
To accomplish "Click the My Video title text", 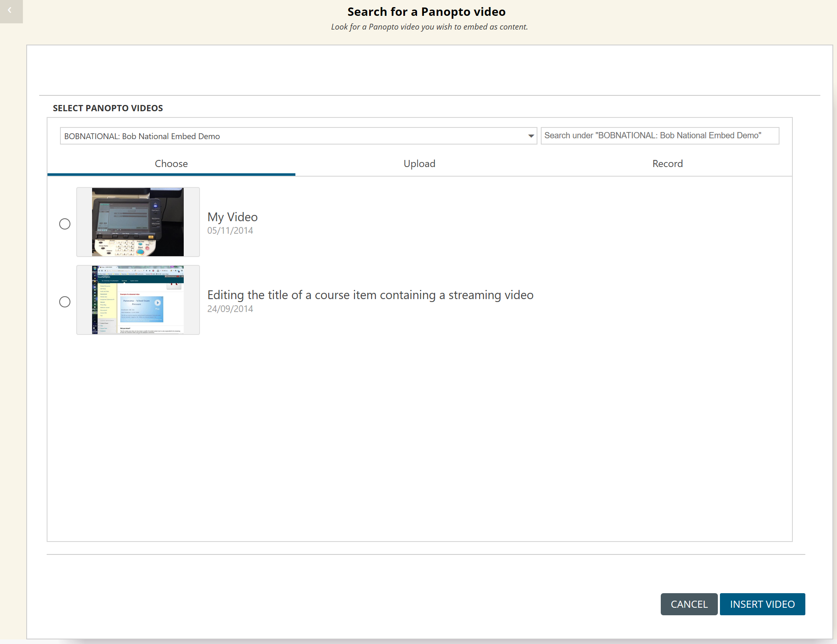I will pos(232,217).
